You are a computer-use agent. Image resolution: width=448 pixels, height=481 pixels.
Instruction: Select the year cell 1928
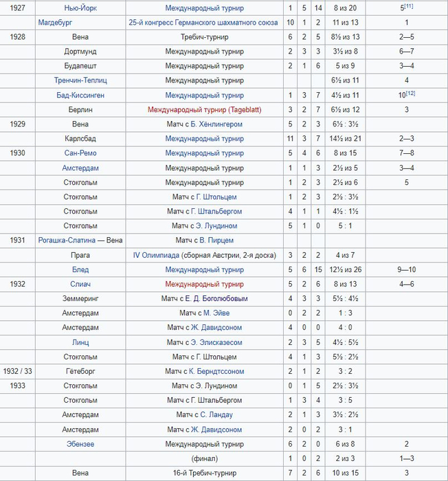click(17, 37)
